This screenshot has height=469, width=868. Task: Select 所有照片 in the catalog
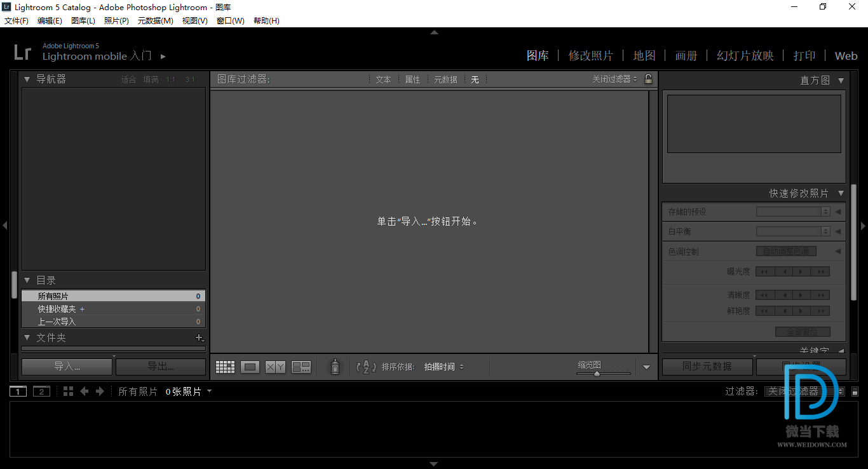point(113,296)
